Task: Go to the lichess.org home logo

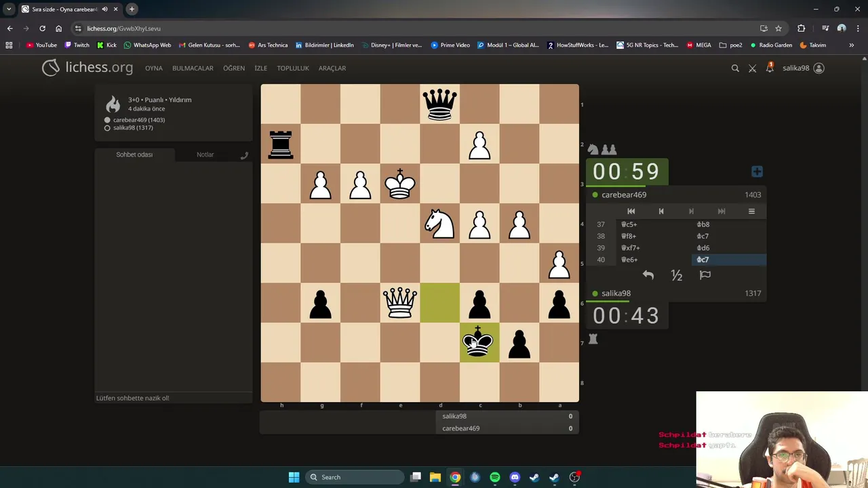Action: (87, 68)
